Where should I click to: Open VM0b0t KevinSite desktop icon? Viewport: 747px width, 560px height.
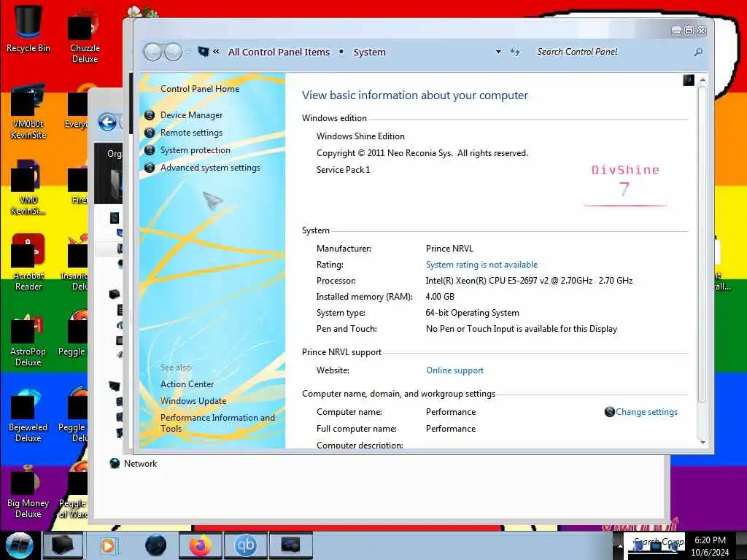[x=28, y=113]
